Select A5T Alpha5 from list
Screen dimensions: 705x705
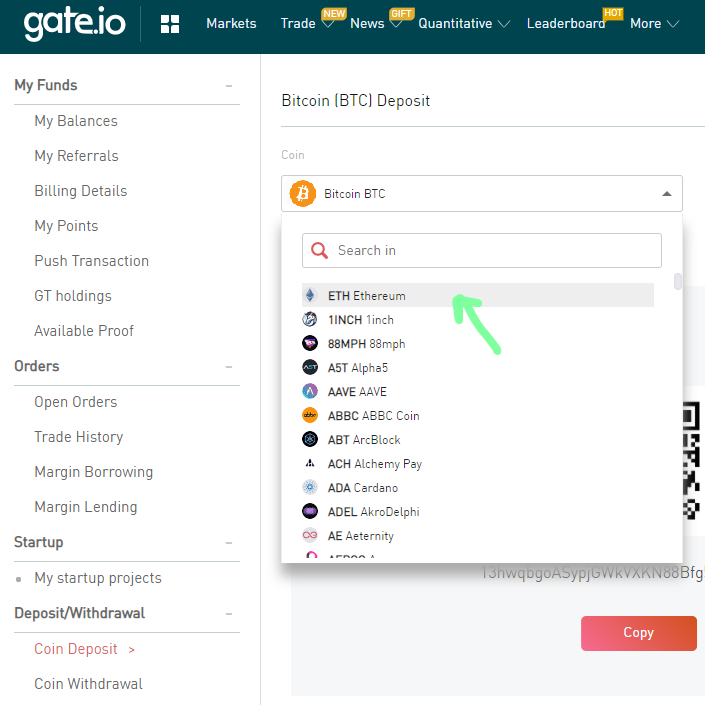(477, 367)
